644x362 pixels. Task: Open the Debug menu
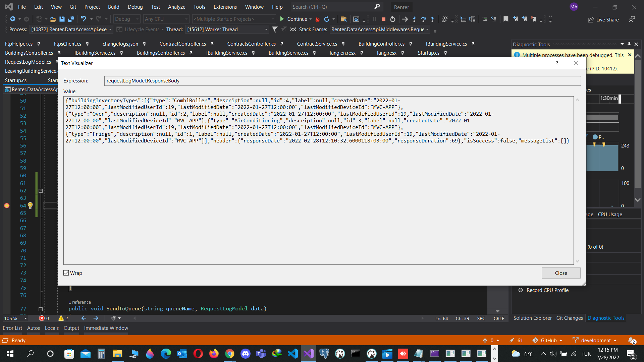pos(135,7)
